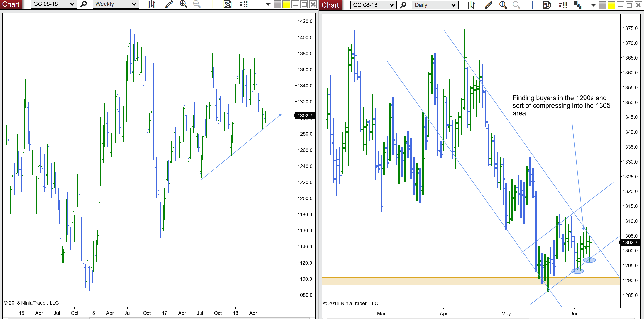
Task: Click the '15' year label on Weekly time axis
Action: coord(21,313)
